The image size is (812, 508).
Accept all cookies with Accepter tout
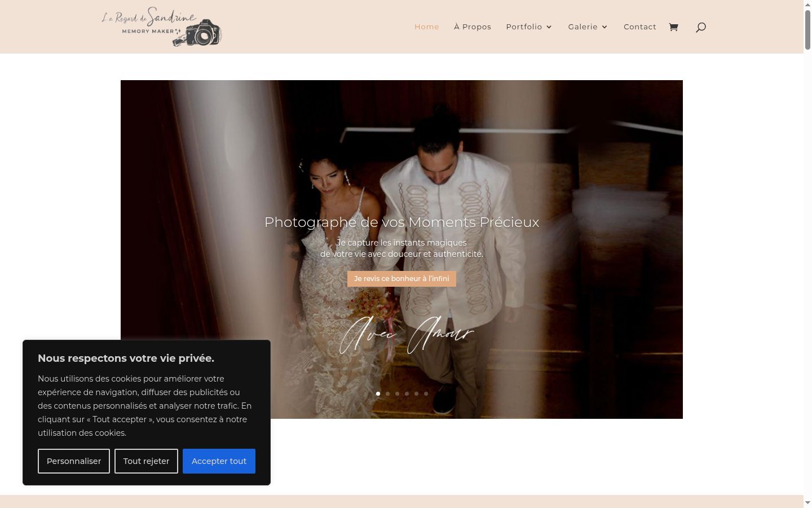(x=219, y=461)
